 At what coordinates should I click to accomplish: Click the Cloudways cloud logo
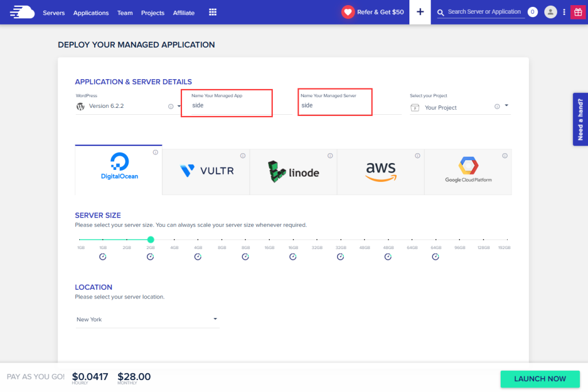click(x=22, y=12)
